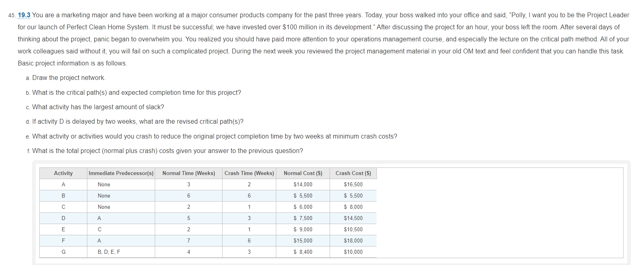Click question c about largest slack

[x=98, y=107]
